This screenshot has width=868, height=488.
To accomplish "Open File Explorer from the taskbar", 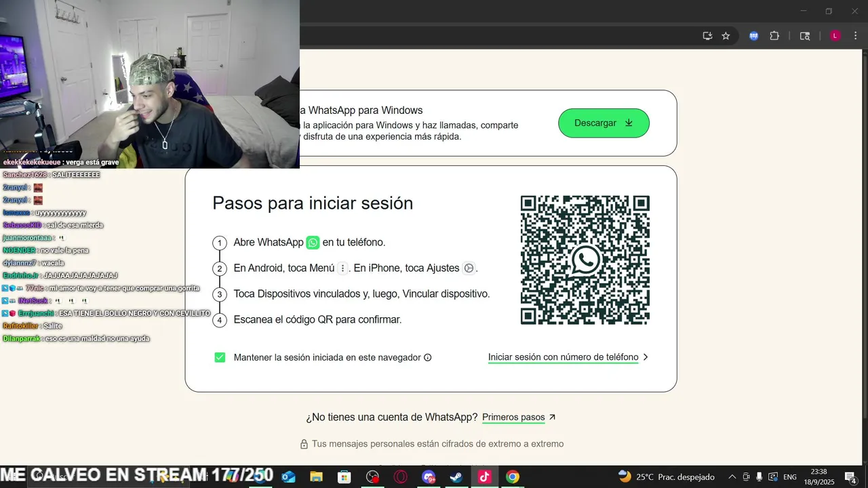I will click(316, 477).
